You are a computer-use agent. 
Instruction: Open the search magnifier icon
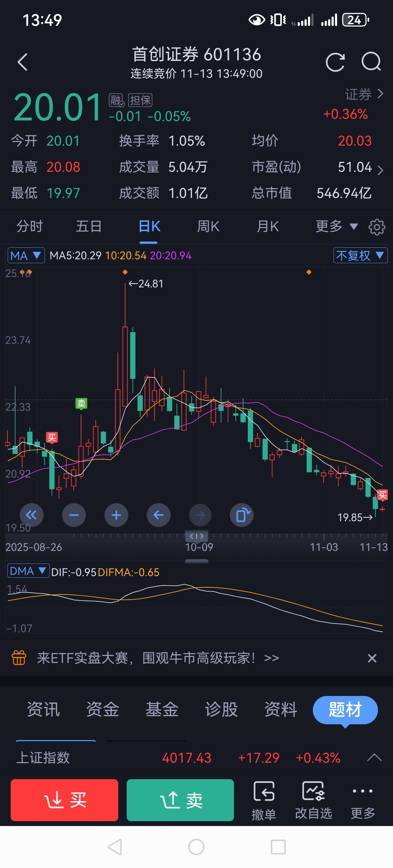371,62
